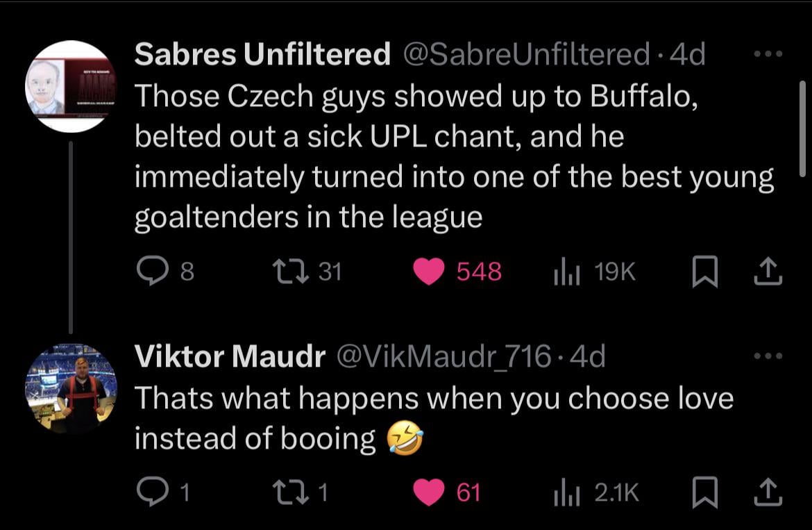Bookmark the Sabres Unfiltered tweet
Viewport: 812px width, 530px height.
(705, 272)
